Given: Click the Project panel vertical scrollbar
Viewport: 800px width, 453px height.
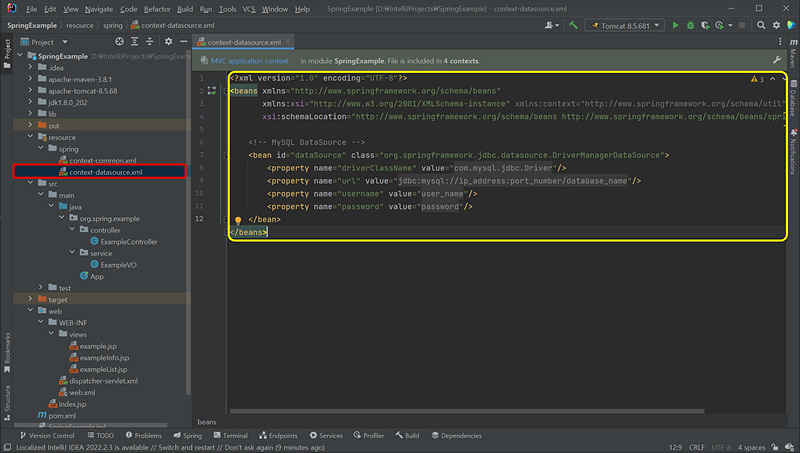Looking at the screenshot, I should [189, 223].
